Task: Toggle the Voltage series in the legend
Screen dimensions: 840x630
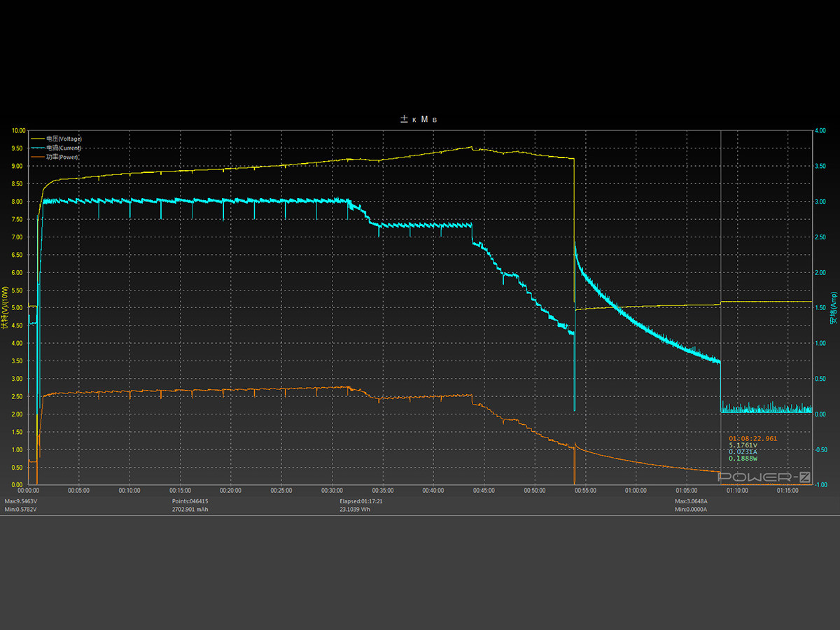Action: click(x=63, y=139)
